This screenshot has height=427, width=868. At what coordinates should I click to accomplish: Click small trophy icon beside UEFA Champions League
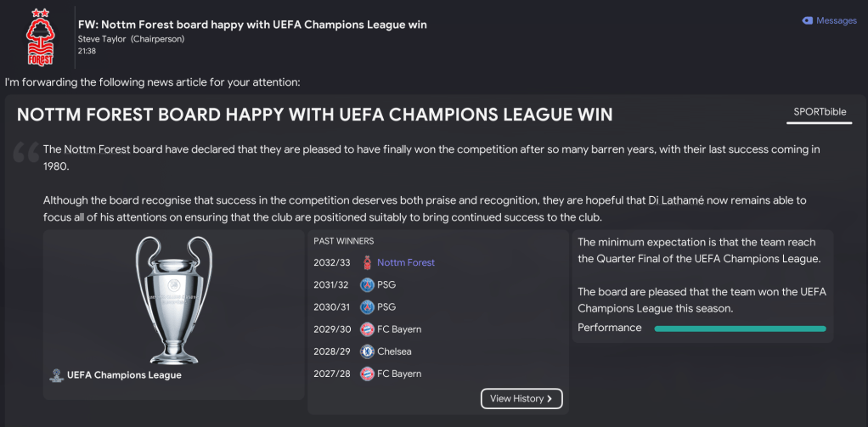[57, 375]
